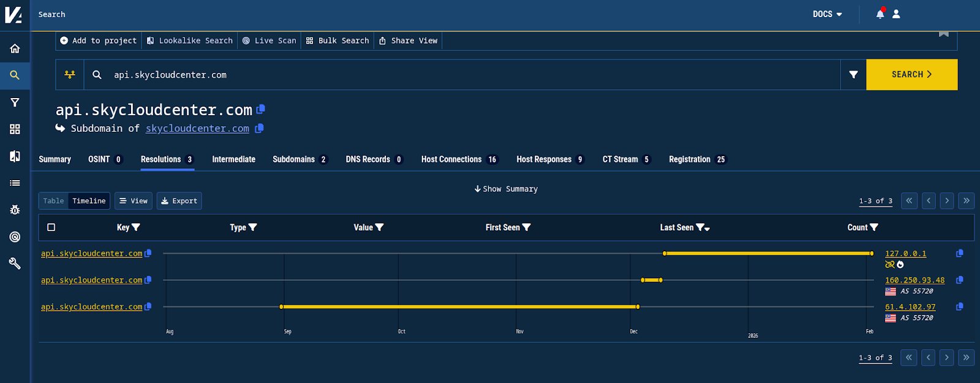The height and width of the screenshot is (383, 980).
Task: Copy the api.skycloudcenter.com domain title
Action: (x=261, y=109)
